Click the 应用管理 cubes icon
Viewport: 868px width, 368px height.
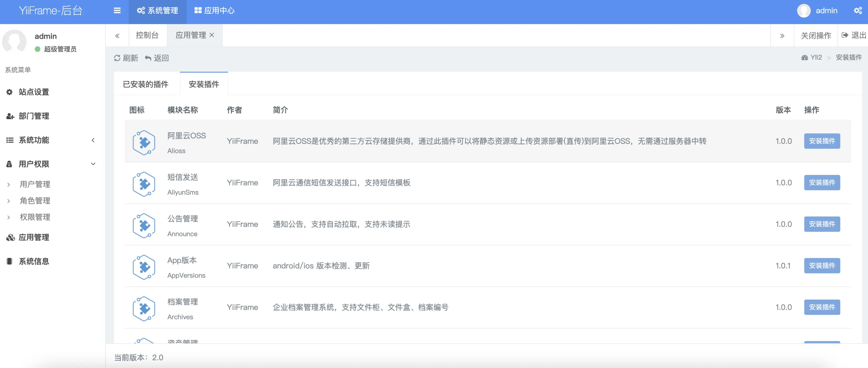tap(11, 238)
